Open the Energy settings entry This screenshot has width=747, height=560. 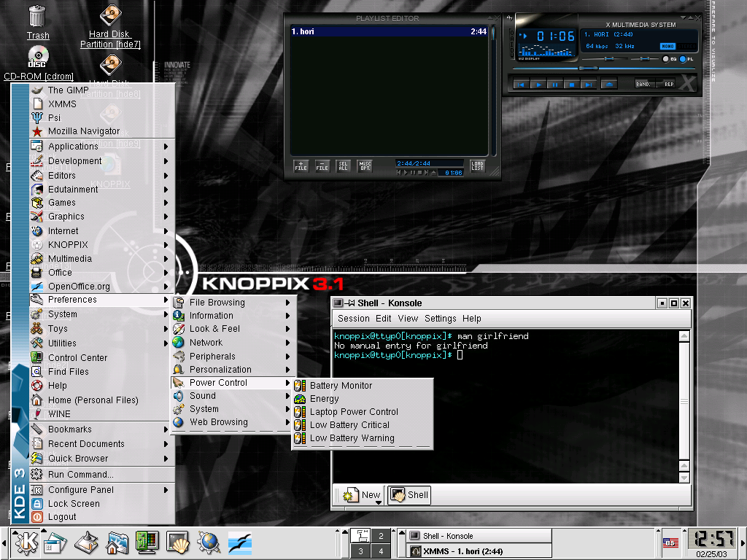pyautogui.click(x=362, y=399)
